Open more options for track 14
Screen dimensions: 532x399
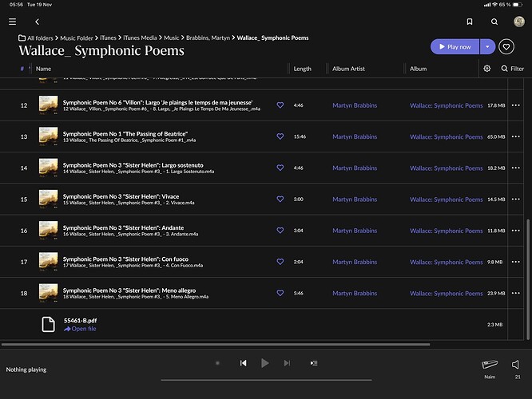pyautogui.click(x=516, y=168)
